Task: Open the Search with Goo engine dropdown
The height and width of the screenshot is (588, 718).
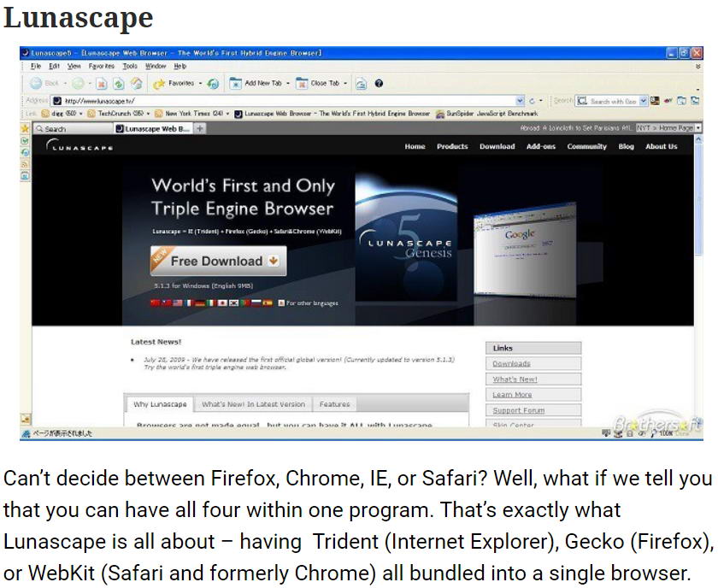Action: (643, 102)
